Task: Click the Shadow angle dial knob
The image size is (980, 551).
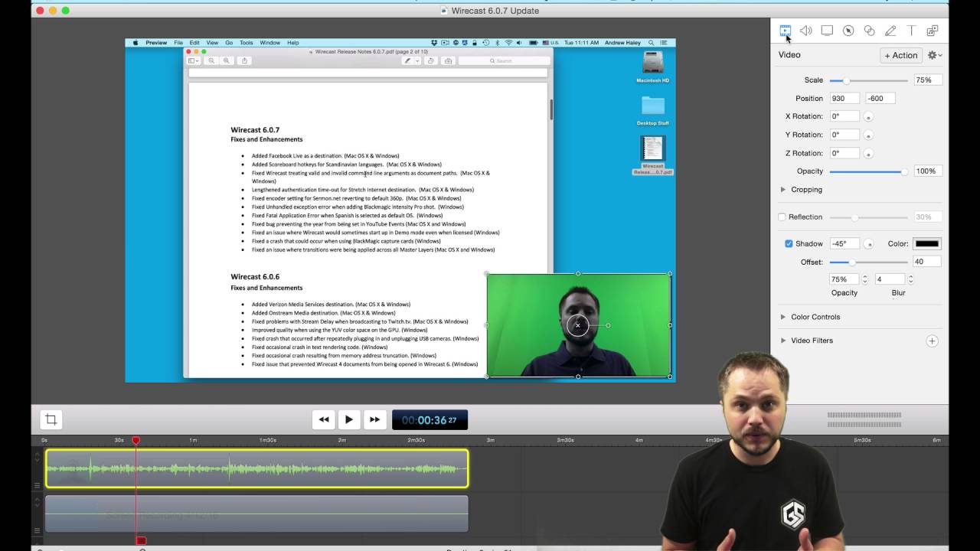Action: click(869, 244)
